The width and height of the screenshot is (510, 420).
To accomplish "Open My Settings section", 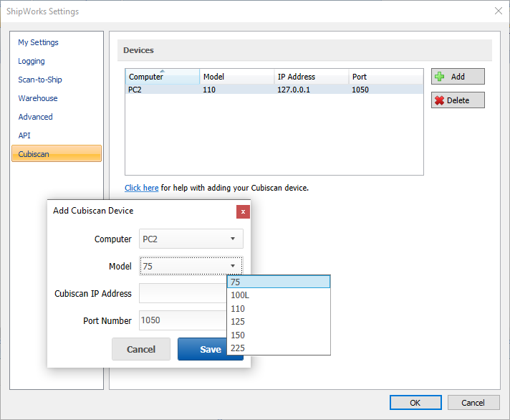I will coord(39,42).
